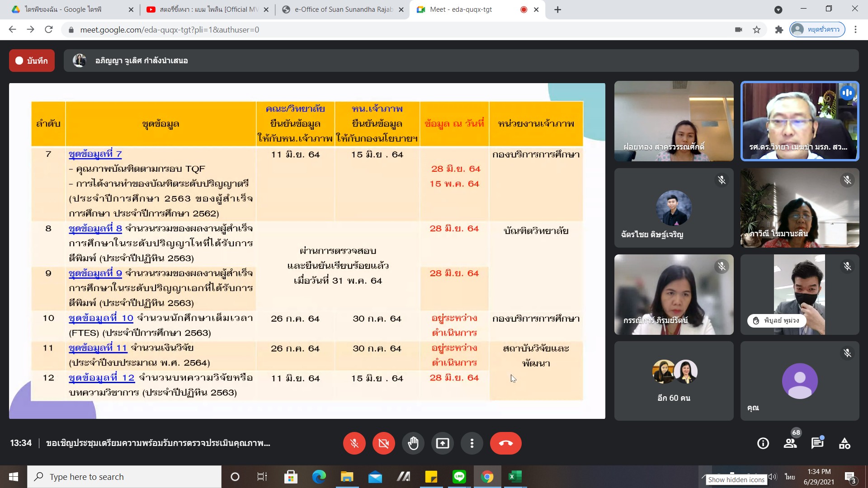
Task: Open the activities shapes icon
Action: 844,443
